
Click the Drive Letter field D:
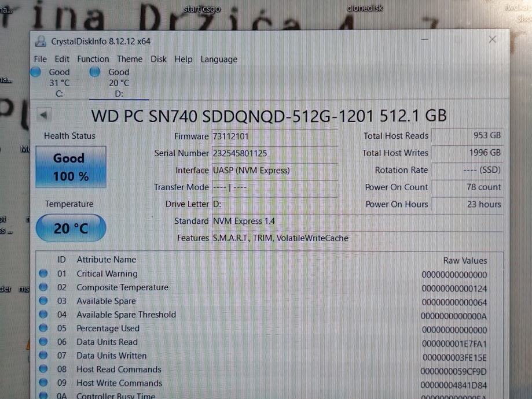point(274,204)
